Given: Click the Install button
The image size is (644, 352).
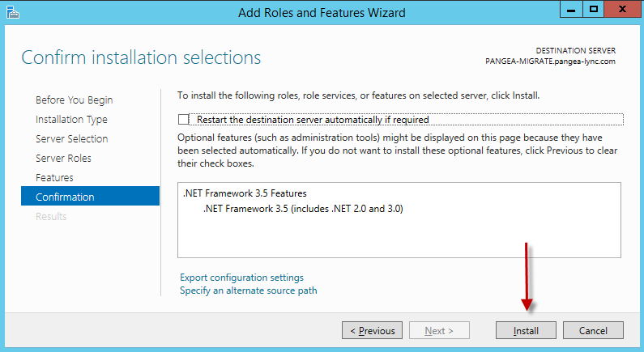Looking at the screenshot, I should (x=526, y=330).
